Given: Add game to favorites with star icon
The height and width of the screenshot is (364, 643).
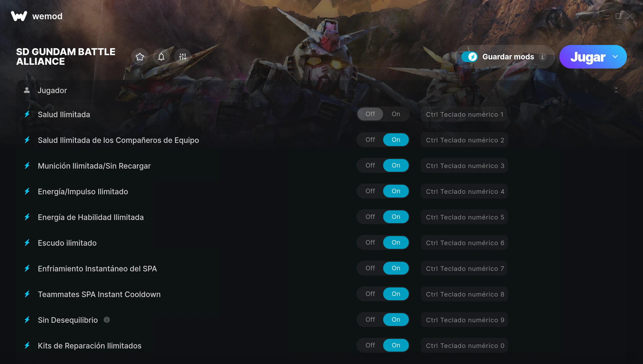Looking at the screenshot, I should click(140, 57).
